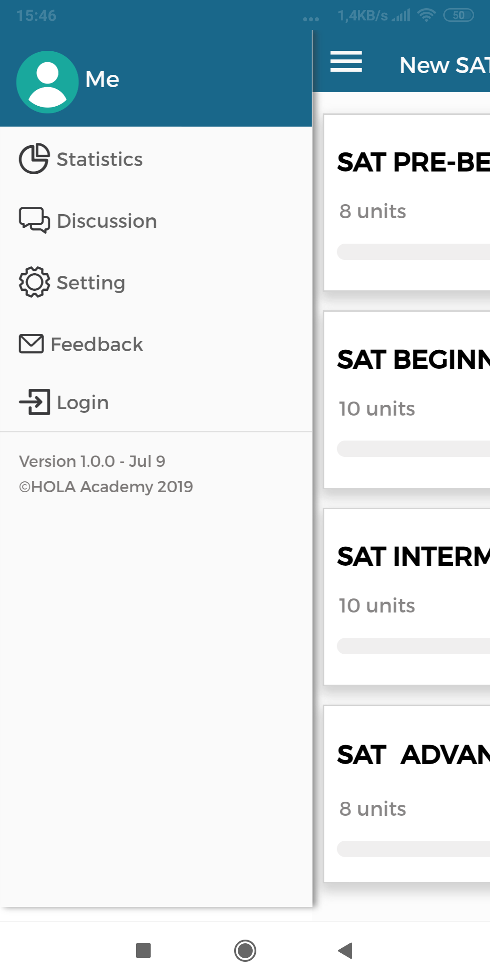The height and width of the screenshot is (980, 490).
Task: Tap the recent apps square button
Action: [143, 950]
